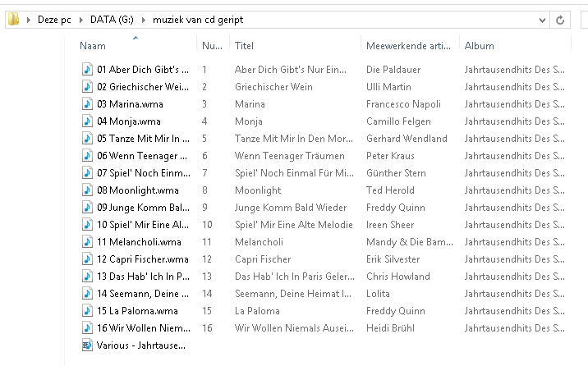Viewport: 588px width, 366px height.
Task: Click playlist icon of Various - Jahrtause...
Action: pos(87,345)
